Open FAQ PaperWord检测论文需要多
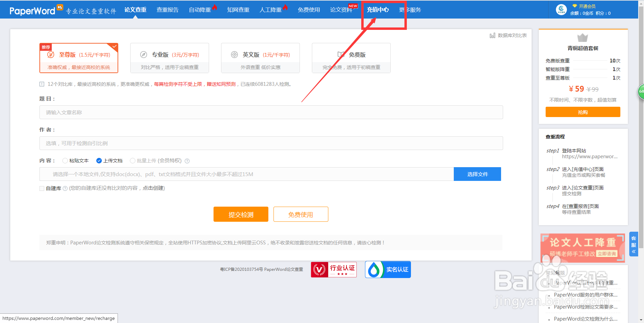644x323 pixels. tap(586, 307)
